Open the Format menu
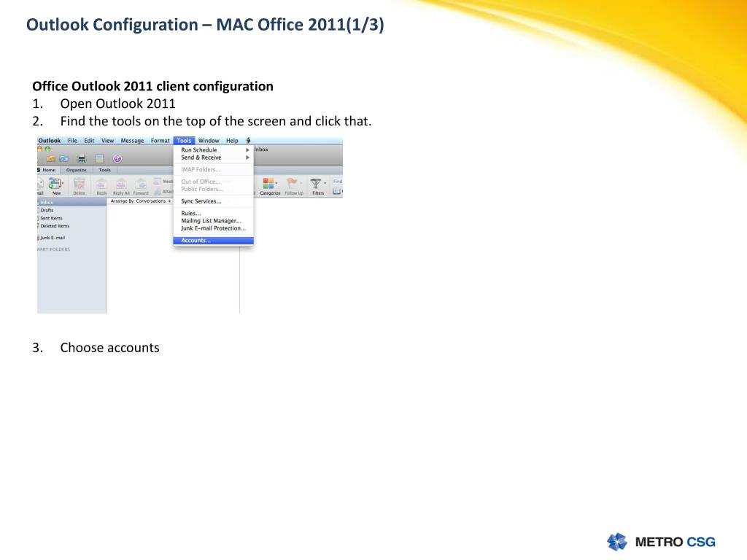The height and width of the screenshot is (560, 747). (160, 141)
